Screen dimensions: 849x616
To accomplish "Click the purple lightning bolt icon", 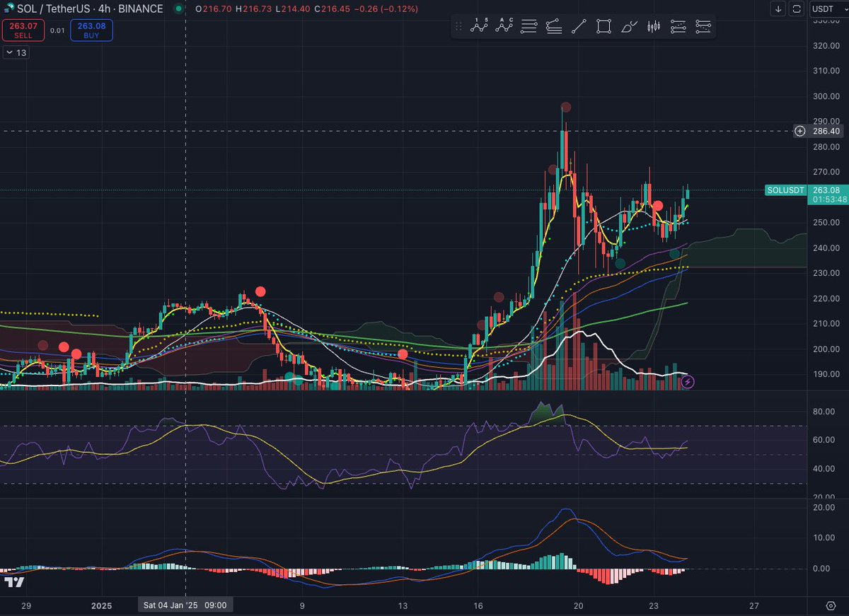I will click(688, 382).
